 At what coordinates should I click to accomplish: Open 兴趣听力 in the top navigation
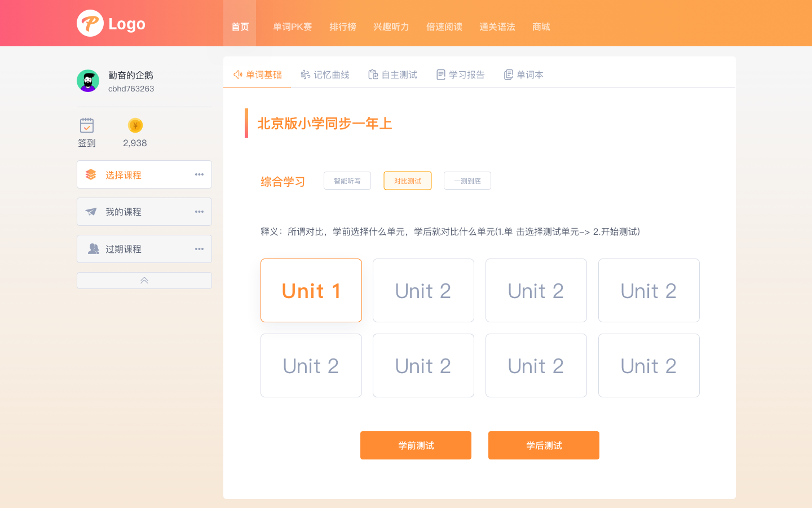(391, 27)
